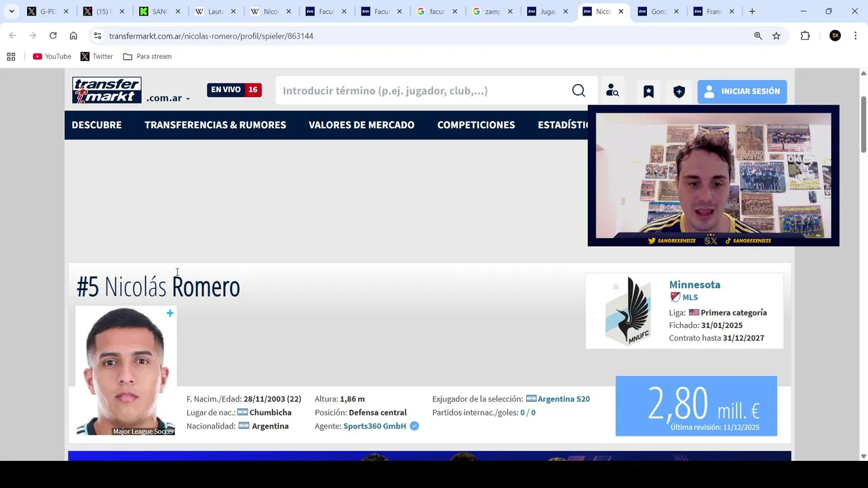Viewport: 868px width, 488px height.
Task: Close the active Nicol tab
Action: 620,12
